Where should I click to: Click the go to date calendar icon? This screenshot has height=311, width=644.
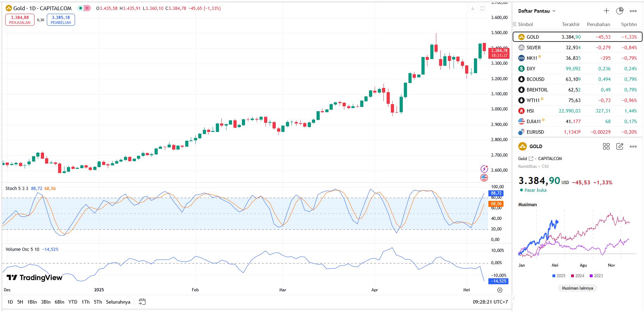[x=142, y=302]
